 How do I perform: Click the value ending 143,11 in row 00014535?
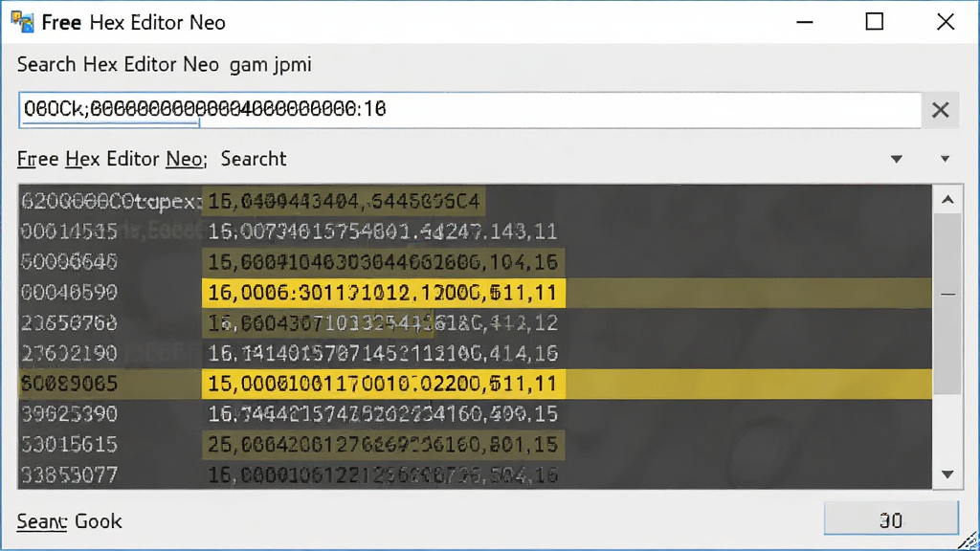coord(383,231)
